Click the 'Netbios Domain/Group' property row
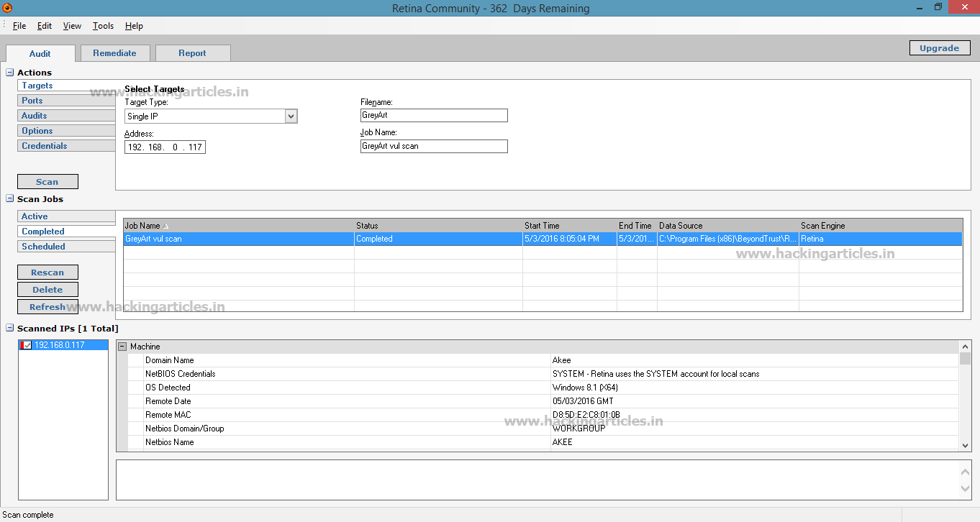Screen dimensions: 980x522 (543, 429)
